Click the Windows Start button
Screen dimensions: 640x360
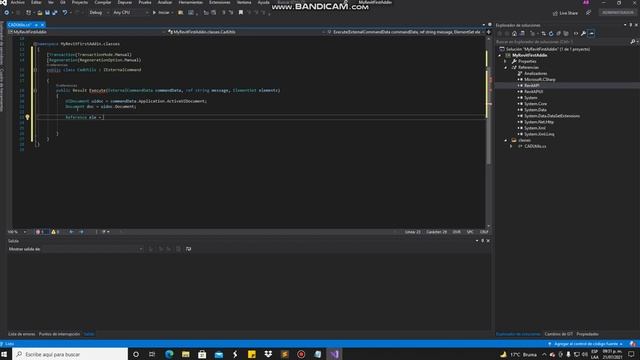pos(5,354)
